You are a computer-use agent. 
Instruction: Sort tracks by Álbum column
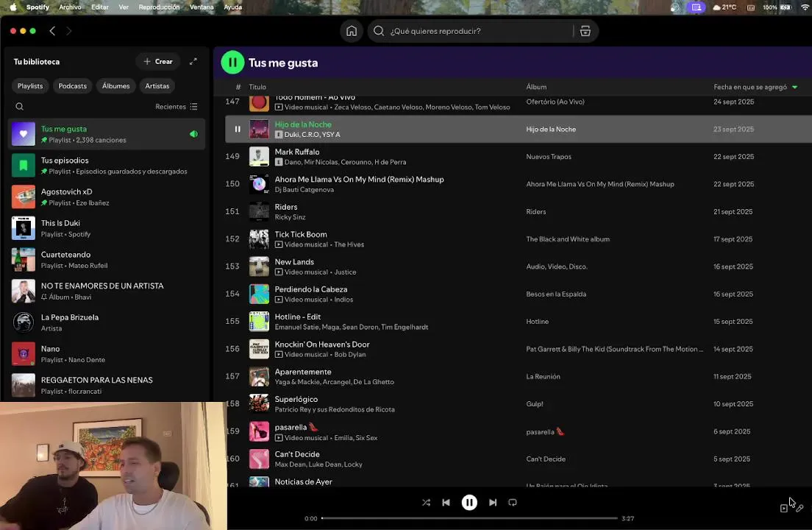click(536, 87)
